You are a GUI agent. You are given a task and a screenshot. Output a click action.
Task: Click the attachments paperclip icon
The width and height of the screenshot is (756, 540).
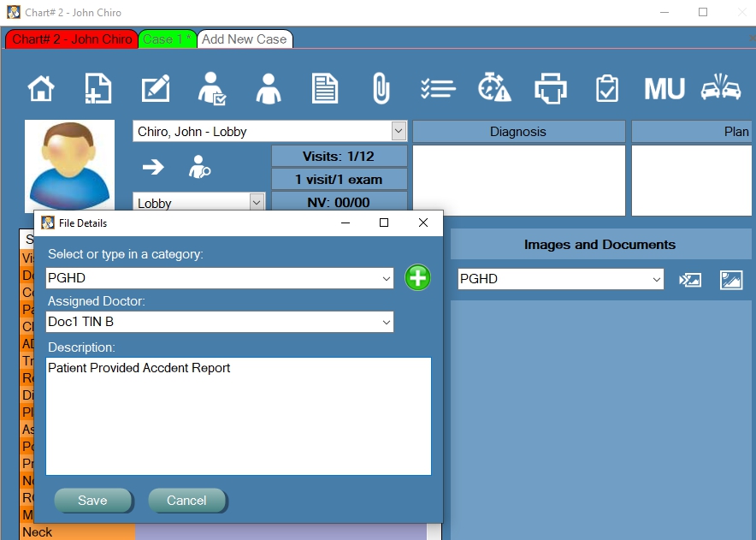(381, 87)
